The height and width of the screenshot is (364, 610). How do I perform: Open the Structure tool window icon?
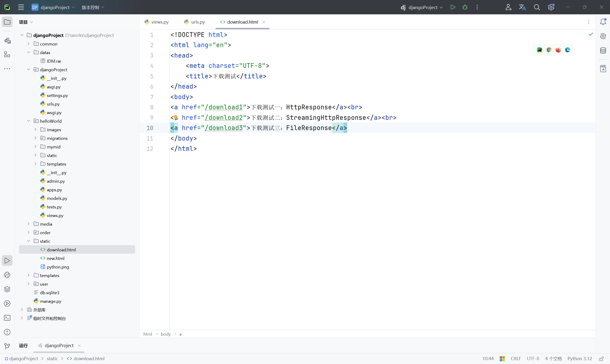7,55
